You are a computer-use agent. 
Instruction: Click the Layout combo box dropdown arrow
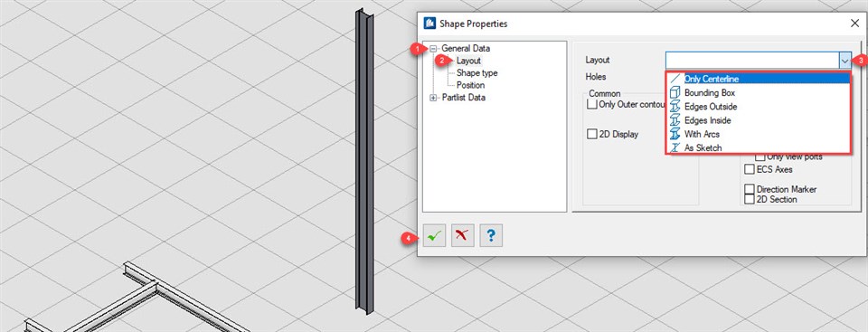(x=844, y=60)
